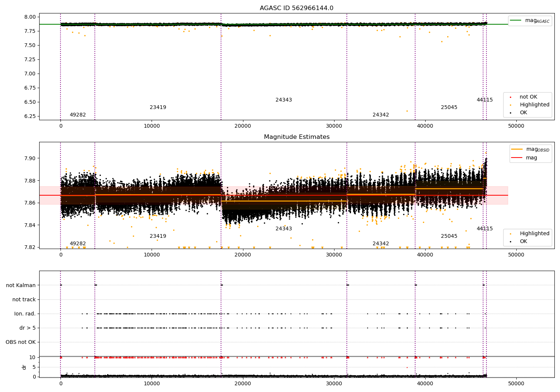Click OBSID 49282 in the AGASC plot
560x392 pixels.
pyautogui.click(x=78, y=115)
